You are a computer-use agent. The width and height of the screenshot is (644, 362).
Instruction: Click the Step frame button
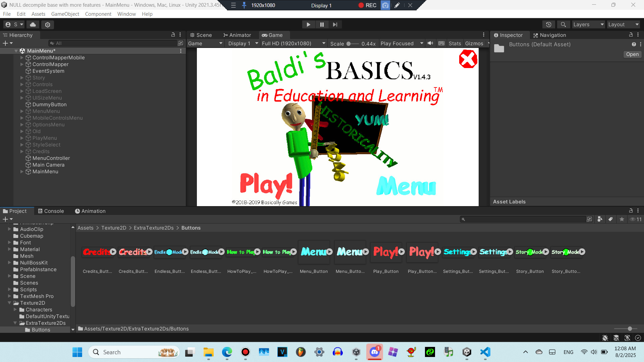click(x=335, y=24)
